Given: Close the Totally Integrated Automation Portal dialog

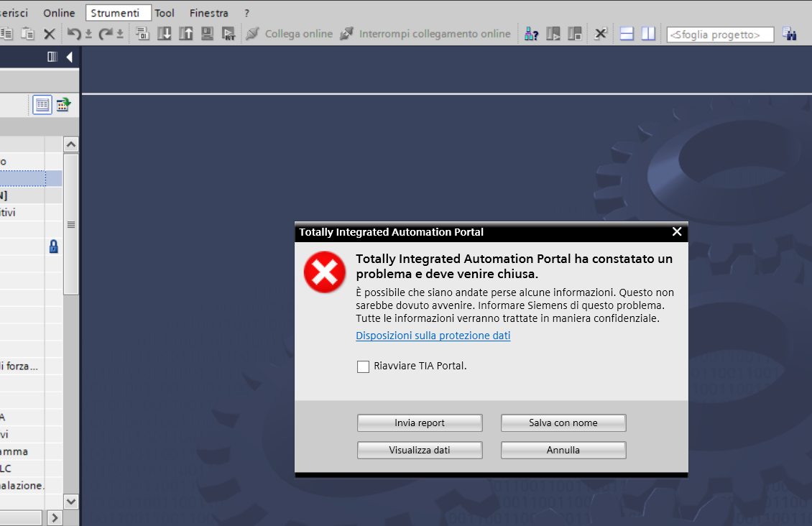Looking at the screenshot, I should (677, 231).
